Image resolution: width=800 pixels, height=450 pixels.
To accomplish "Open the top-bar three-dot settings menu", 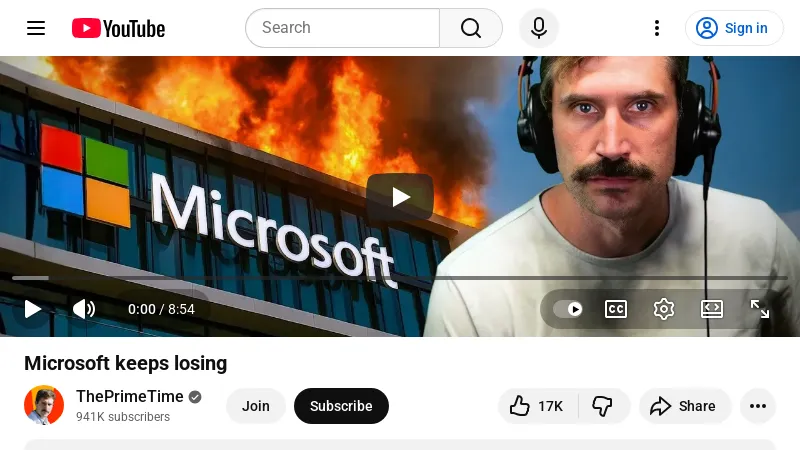I will [657, 28].
